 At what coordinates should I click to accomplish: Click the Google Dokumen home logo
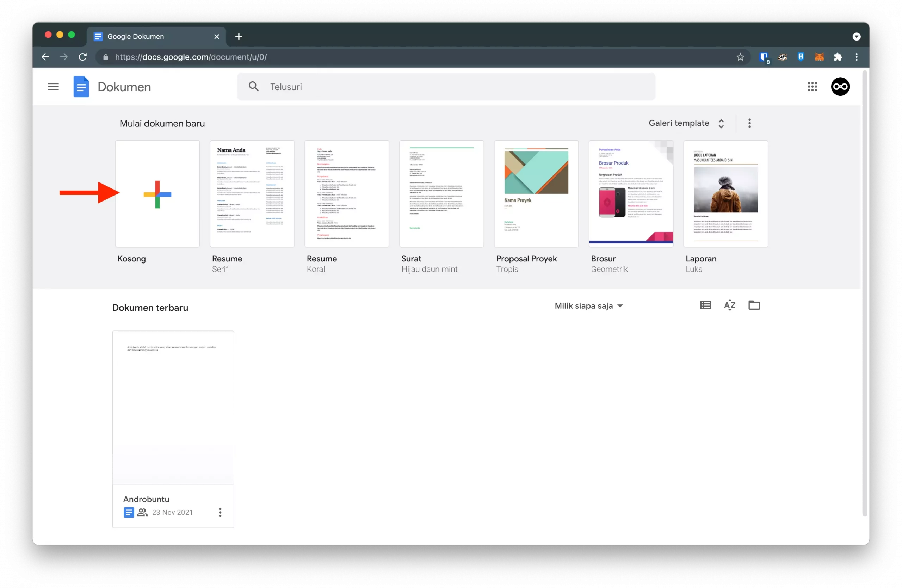81,86
